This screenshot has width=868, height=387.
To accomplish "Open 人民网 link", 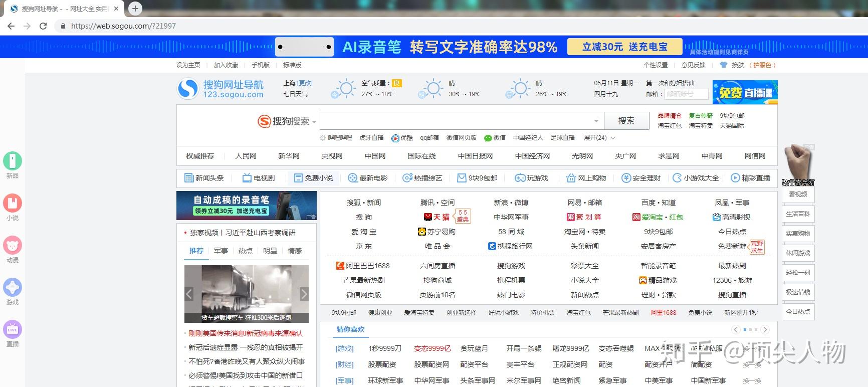I will (x=246, y=156).
